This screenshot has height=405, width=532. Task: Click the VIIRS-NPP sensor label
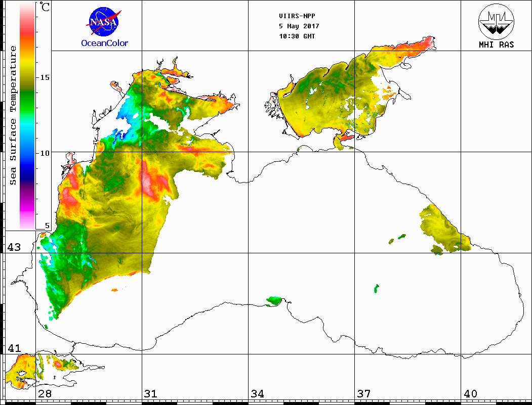pyautogui.click(x=297, y=16)
